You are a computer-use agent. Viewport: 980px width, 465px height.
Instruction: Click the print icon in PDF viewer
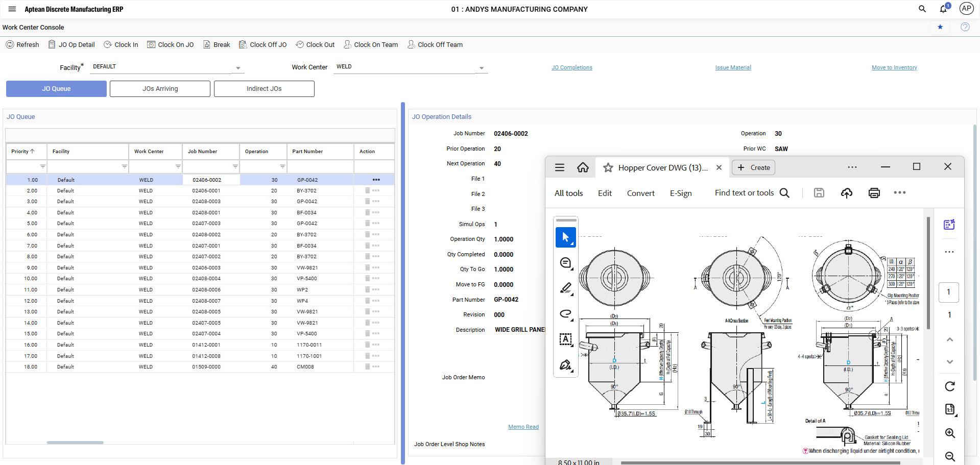[x=874, y=193]
